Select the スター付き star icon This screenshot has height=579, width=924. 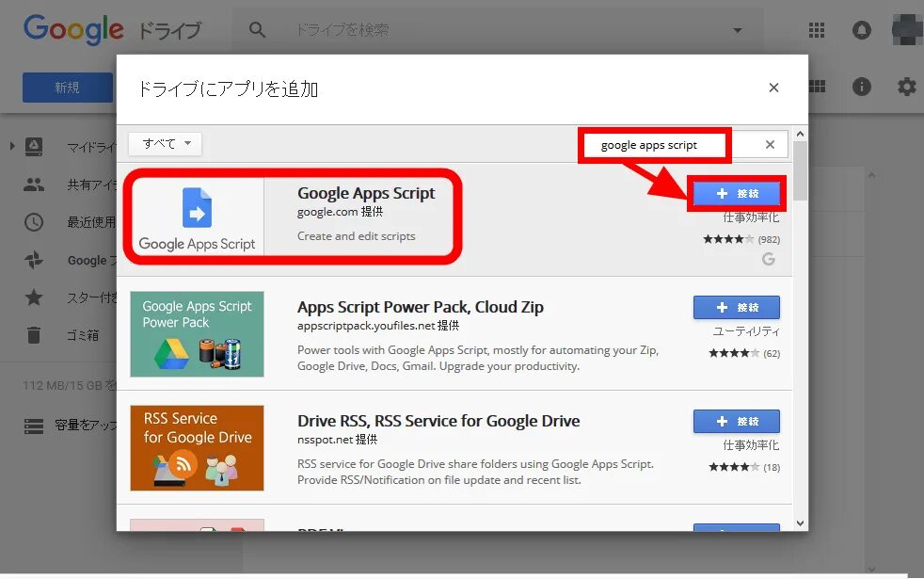click(34, 298)
